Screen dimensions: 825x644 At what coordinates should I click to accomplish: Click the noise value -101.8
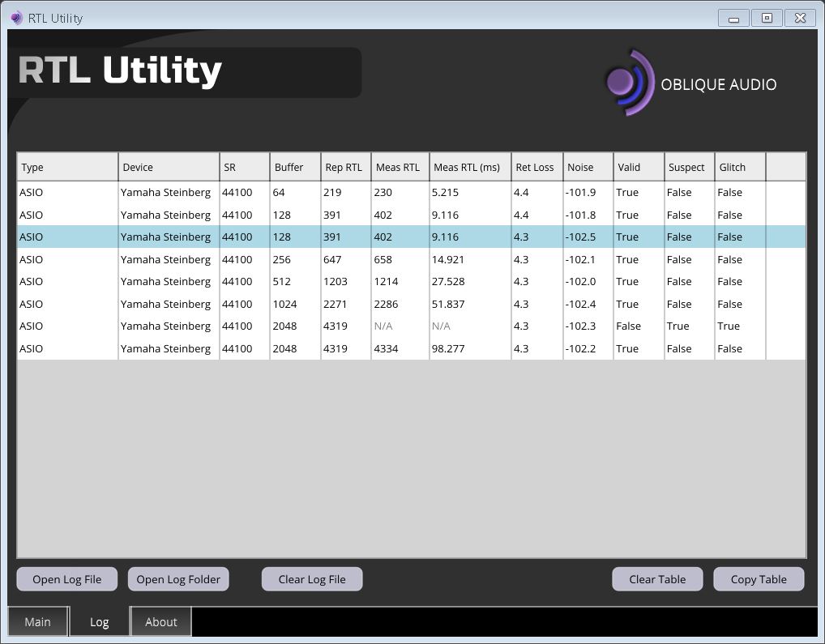point(581,215)
